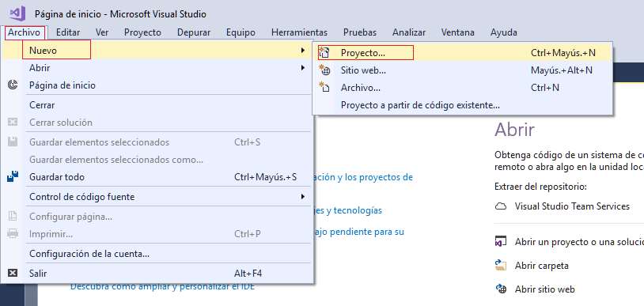Image resolution: width=644 pixels, height=306 pixels.
Task: Click the Guardar elementos seleccionados disk icon
Action: click(x=13, y=142)
